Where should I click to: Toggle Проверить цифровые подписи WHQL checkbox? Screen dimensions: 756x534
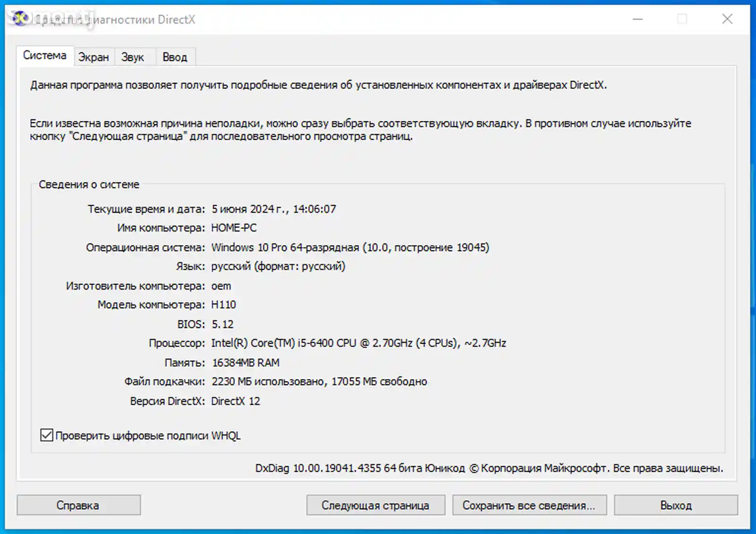46,435
